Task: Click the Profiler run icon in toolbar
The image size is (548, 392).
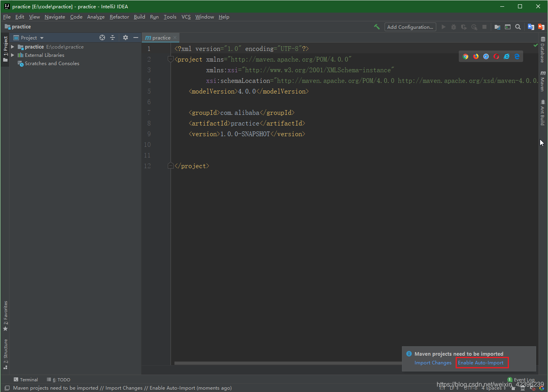Action: coord(474,27)
